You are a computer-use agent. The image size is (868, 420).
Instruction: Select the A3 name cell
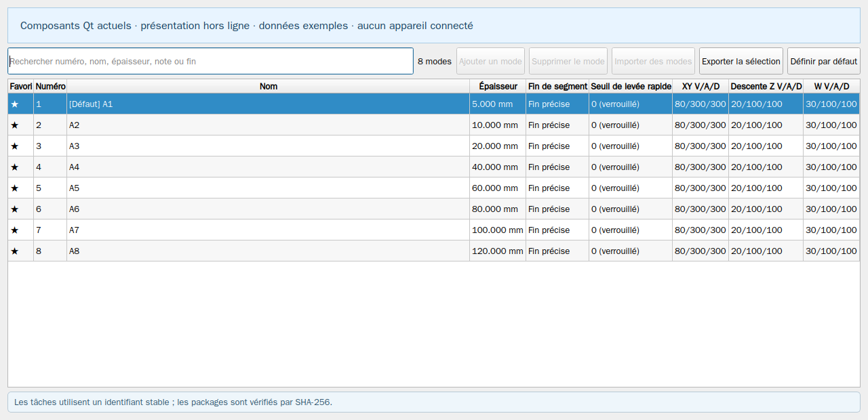[269, 146]
